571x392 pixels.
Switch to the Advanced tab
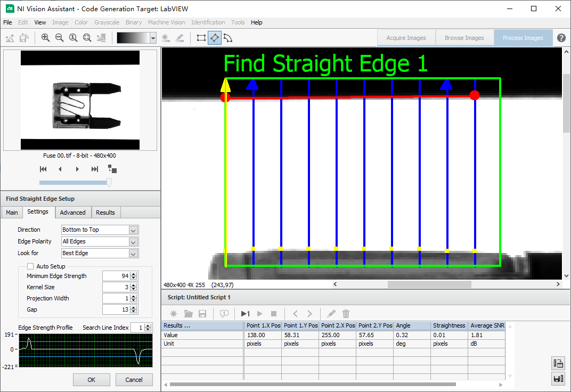[73, 213]
